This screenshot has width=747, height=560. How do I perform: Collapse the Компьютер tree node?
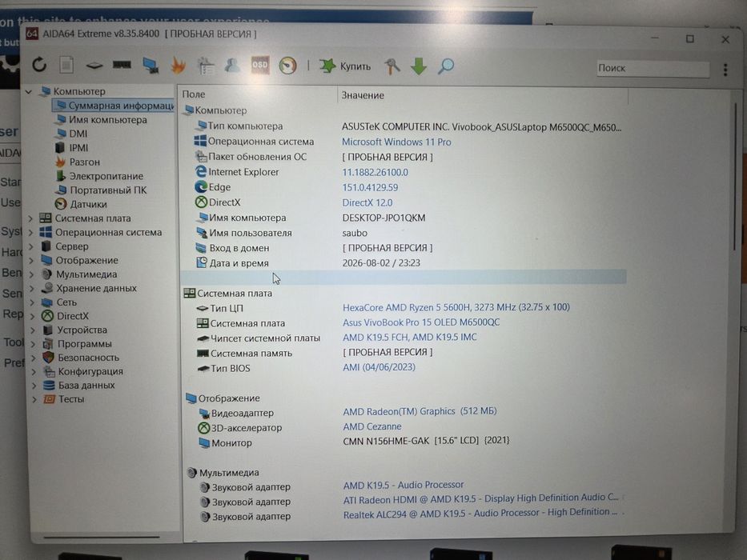(29, 91)
